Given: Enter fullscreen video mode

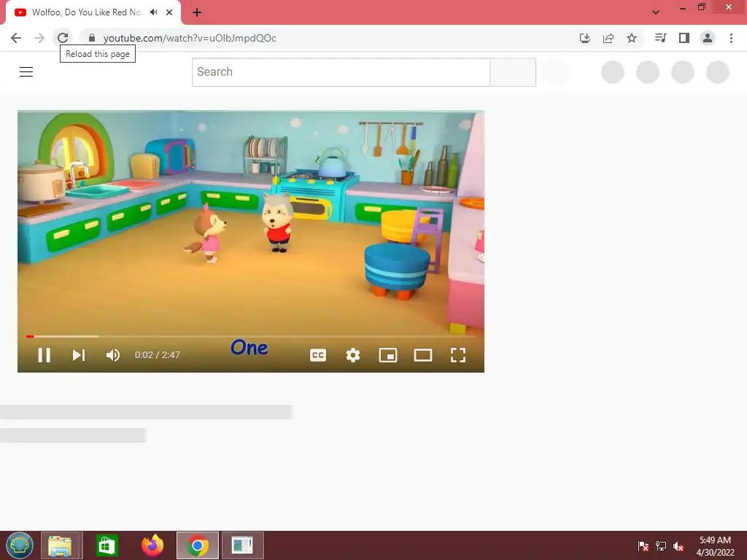Looking at the screenshot, I should point(458,355).
